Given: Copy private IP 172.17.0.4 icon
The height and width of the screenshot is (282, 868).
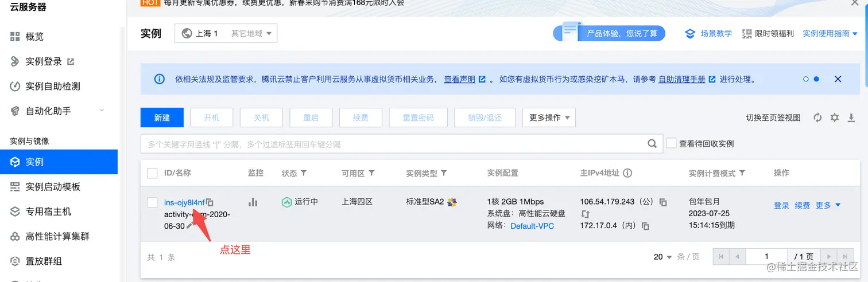Looking at the screenshot, I should [x=646, y=226].
